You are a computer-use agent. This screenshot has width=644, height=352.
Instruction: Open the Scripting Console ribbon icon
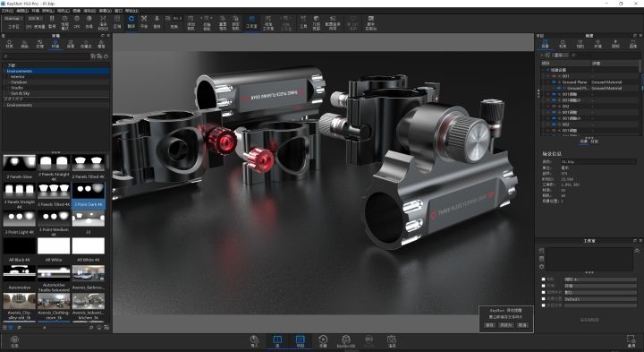tap(371, 22)
